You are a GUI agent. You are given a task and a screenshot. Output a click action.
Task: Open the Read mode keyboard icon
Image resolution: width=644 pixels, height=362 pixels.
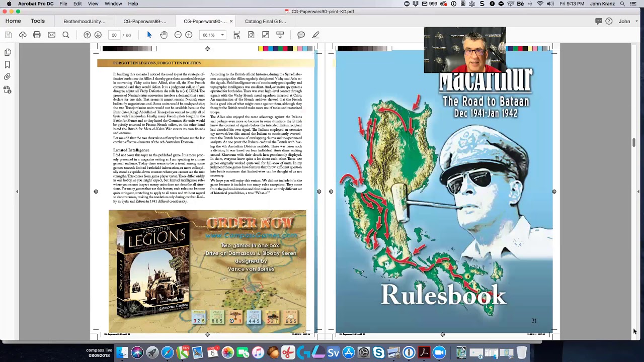click(x=280, y=35)
